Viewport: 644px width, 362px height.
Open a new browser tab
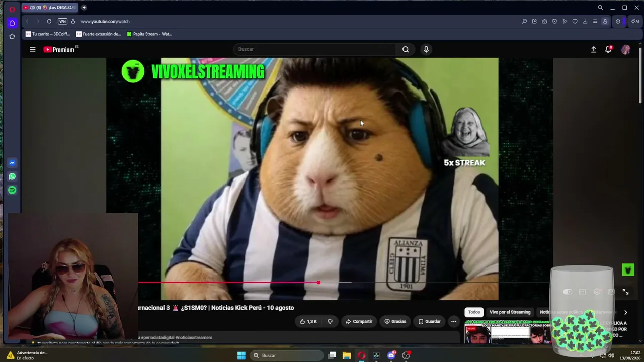(x=84, y=8)
